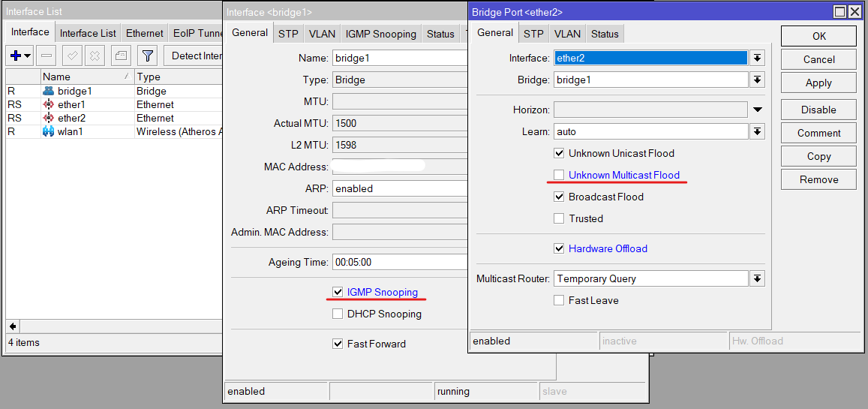Open VLAN tab in bridge1 window

pos(322,35)
